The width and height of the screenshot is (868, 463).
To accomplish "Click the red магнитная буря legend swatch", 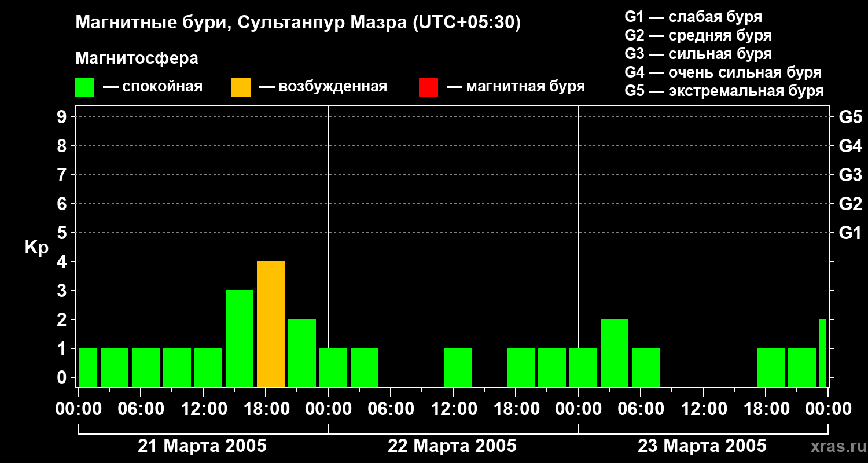I will [428, 87].
